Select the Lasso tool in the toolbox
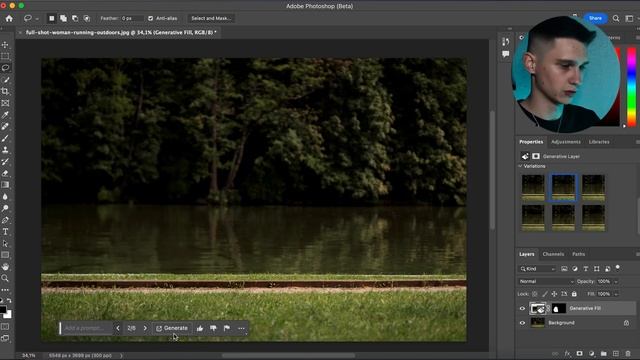This screenshot has width=640, height=360. pyautogui.click(x=5, y=68)
